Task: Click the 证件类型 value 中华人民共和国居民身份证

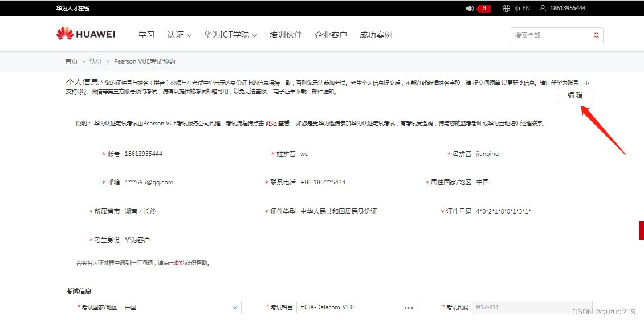Action: pyautogui.click(x=339, y=211)
